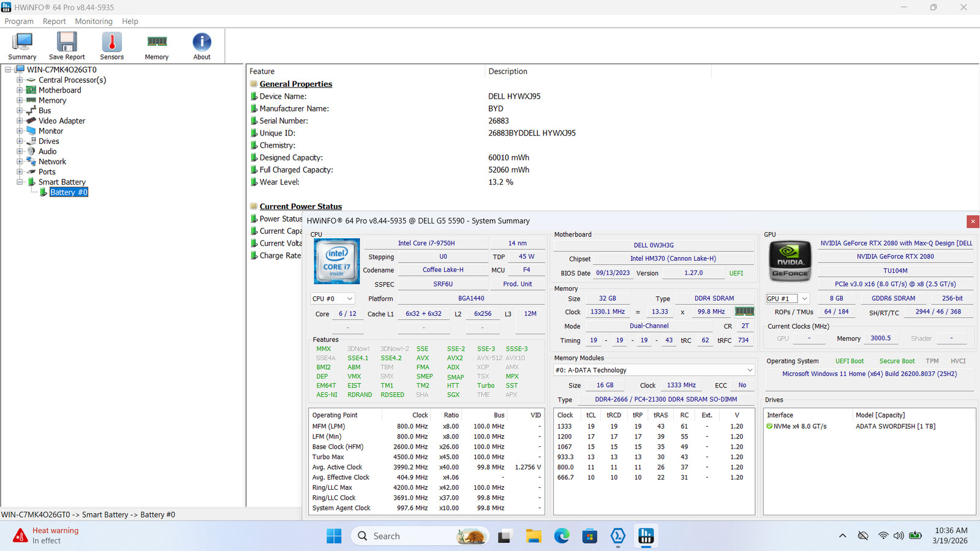Click the Current Power Status heading
The height and width of the screenshot is (551, 980).
tap(301, 206)
